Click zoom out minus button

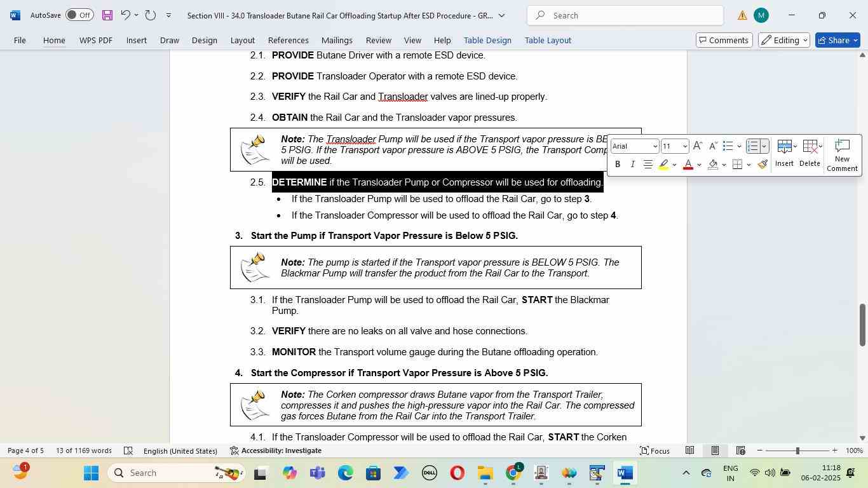[760, 451]
